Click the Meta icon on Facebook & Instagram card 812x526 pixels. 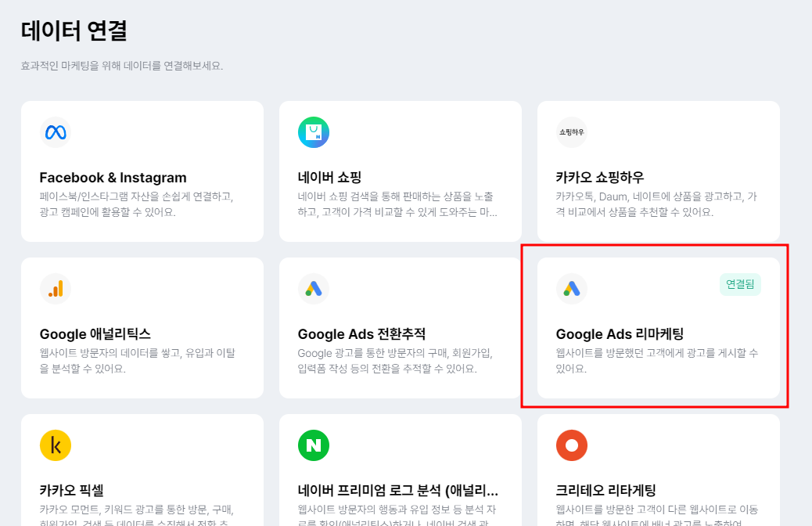click(55, 131)
